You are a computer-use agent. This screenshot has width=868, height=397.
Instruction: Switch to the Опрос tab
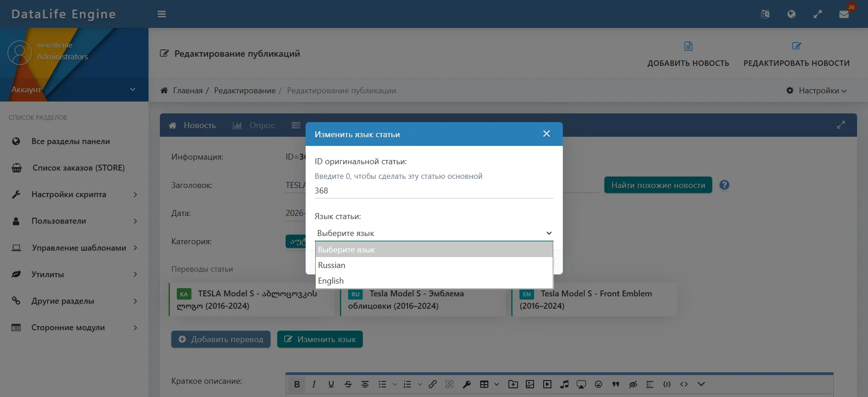tap(254, 125)
